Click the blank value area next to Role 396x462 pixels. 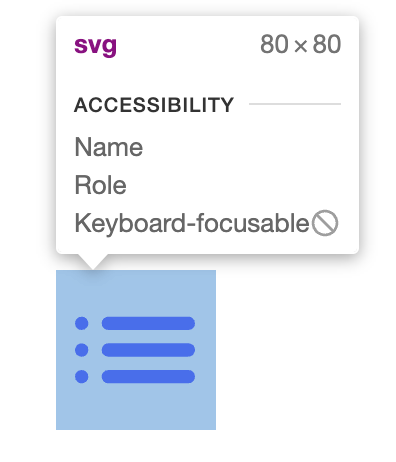pyautogui.click(x=233, y=185)
